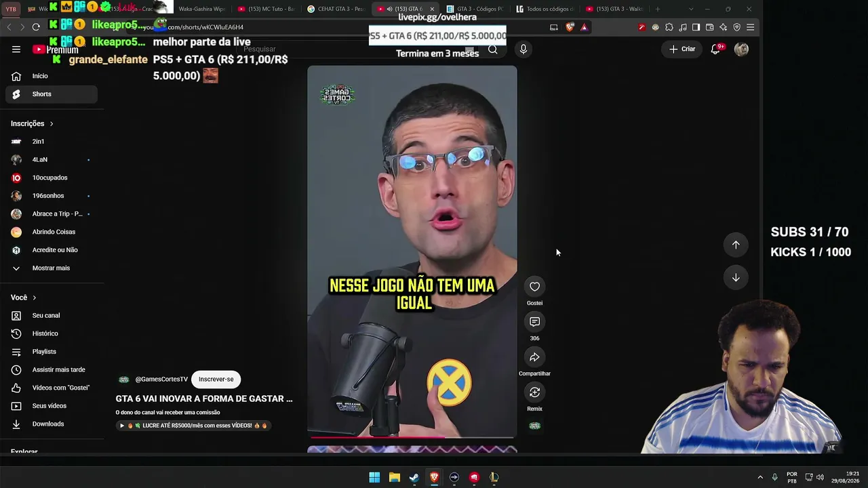Go to previous Short with up arrow

(x=736, y=245)
